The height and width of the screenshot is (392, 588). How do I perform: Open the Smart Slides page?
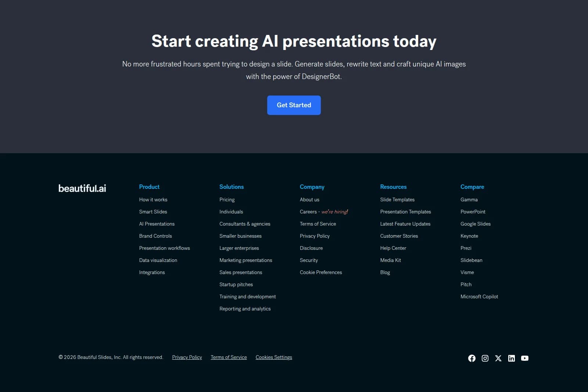point(153,212)
